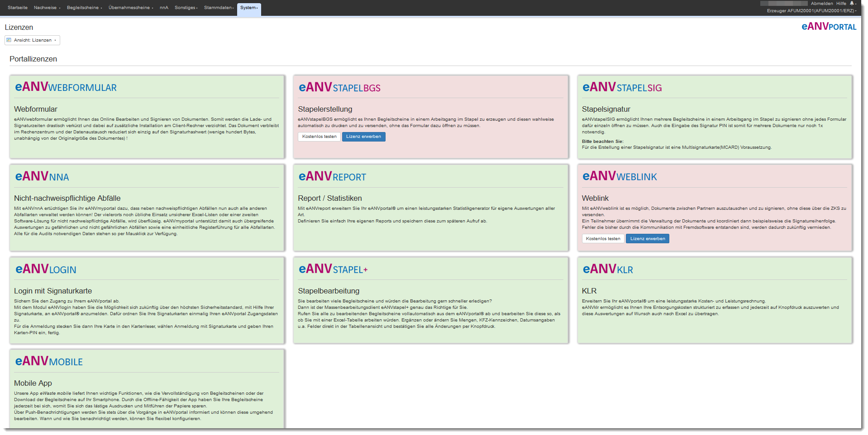Click the 'Nicht-nachweispflichtige Abfälle' heading
This screenshot has width=868, height=435.
pyautogui.click(x=67, y=198)
